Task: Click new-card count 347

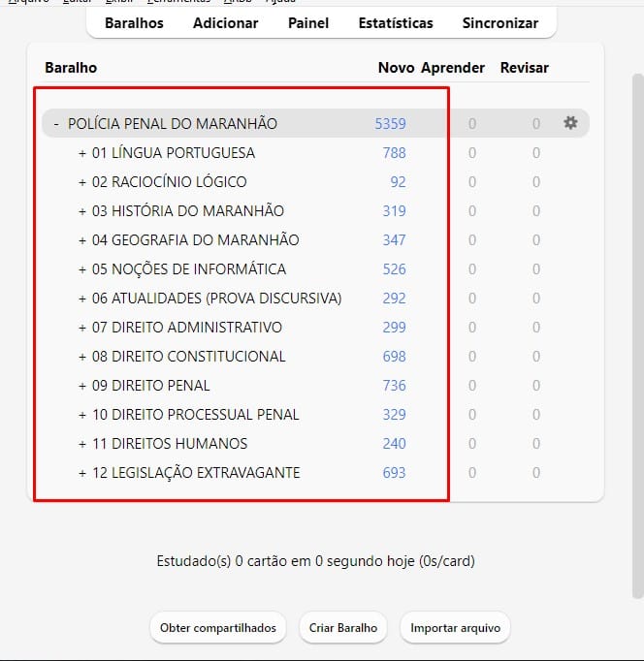Action: coord(394,240)
